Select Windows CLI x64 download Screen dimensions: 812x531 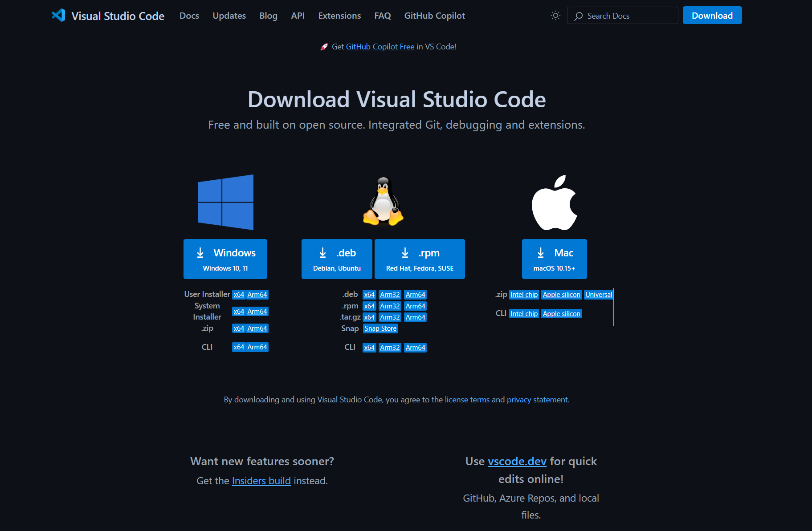[x=239, y=347]
